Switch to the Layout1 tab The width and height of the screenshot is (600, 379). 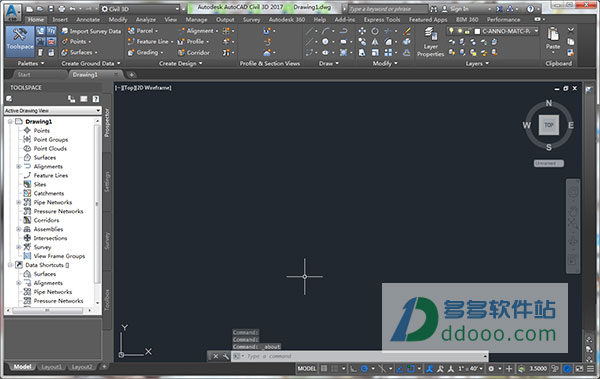point(51,367)
